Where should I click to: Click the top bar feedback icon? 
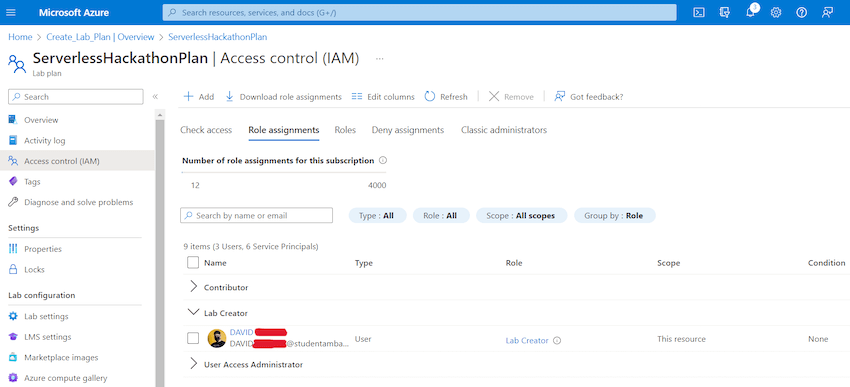827,12
